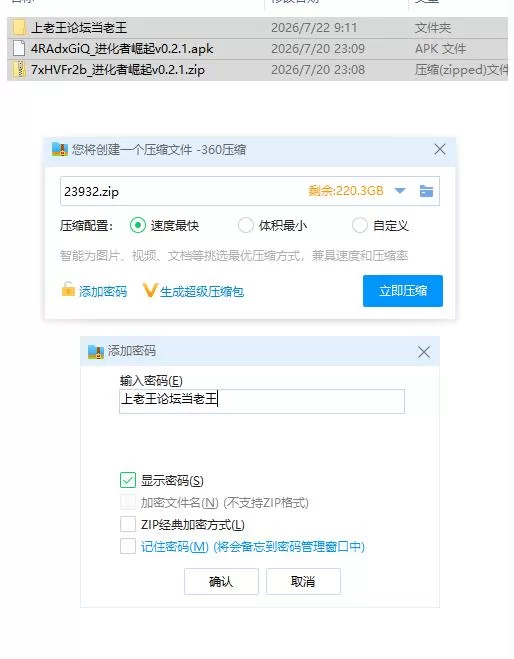The image size is (514, 659).
Task: Click the 立即压缩 button
Action: click(403, 291)
